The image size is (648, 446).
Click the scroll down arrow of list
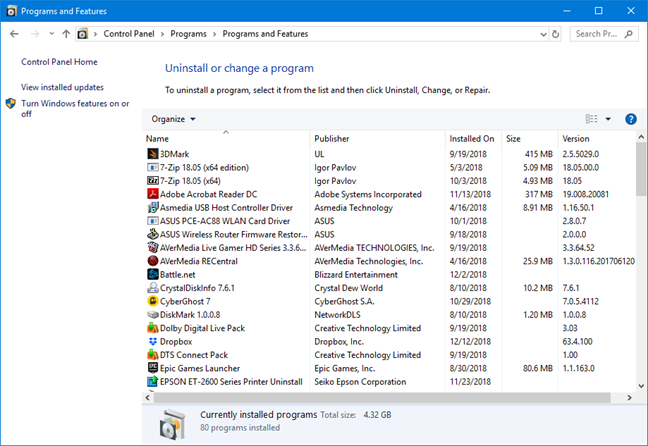[x=641, y=386]
